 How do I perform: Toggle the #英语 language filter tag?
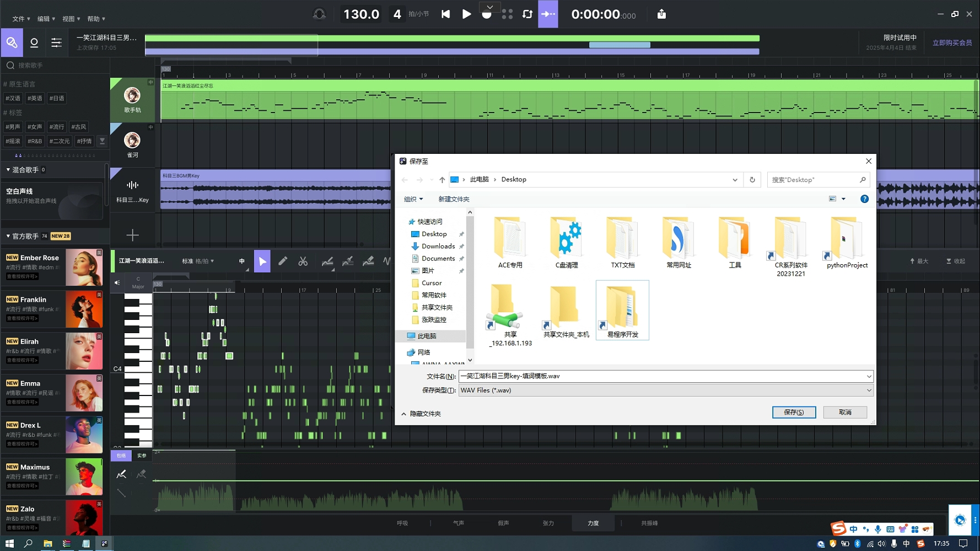tap(35, 98)
